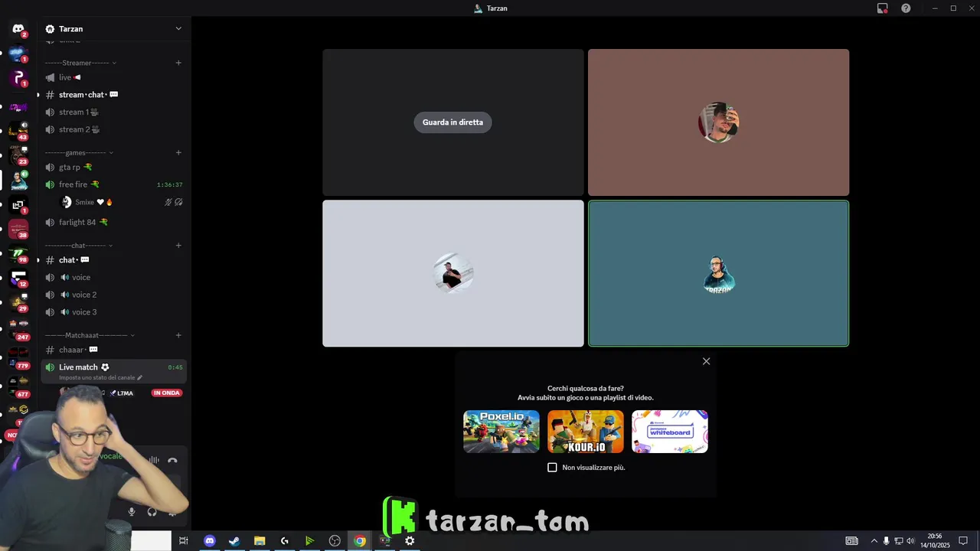This screenshot has height=551, width=980.
Task: Open Settings gear on the taskbar
Action: click(410, 541)
